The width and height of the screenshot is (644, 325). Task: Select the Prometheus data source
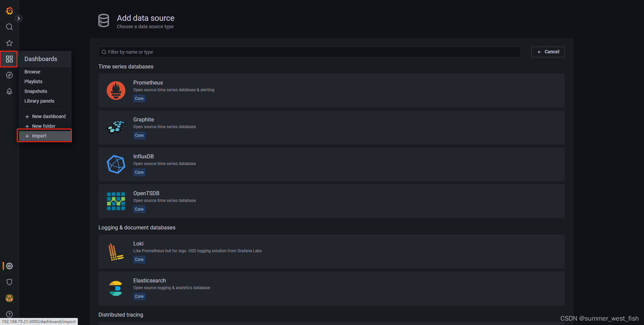click(302, 91)
